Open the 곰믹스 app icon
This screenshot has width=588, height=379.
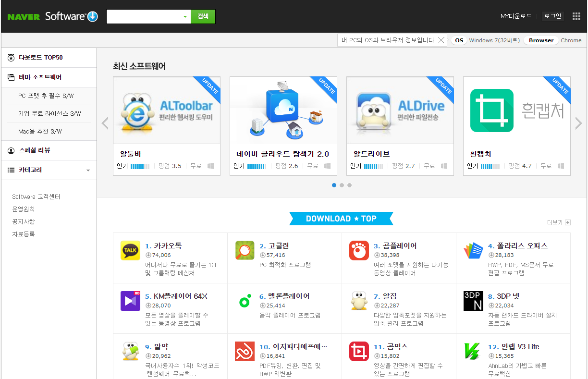359,351
